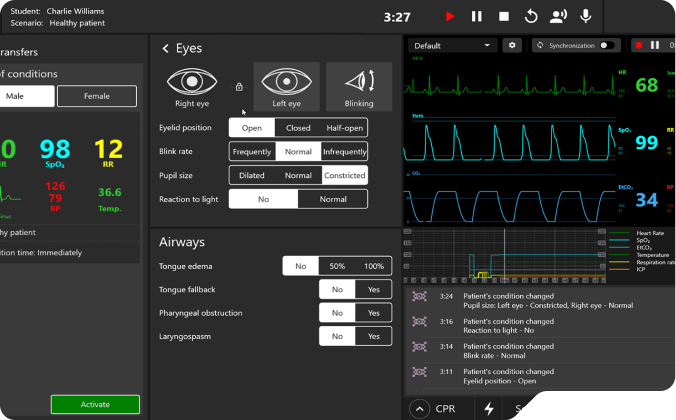Open monitor settings gear icon

[x=512, y=45]
